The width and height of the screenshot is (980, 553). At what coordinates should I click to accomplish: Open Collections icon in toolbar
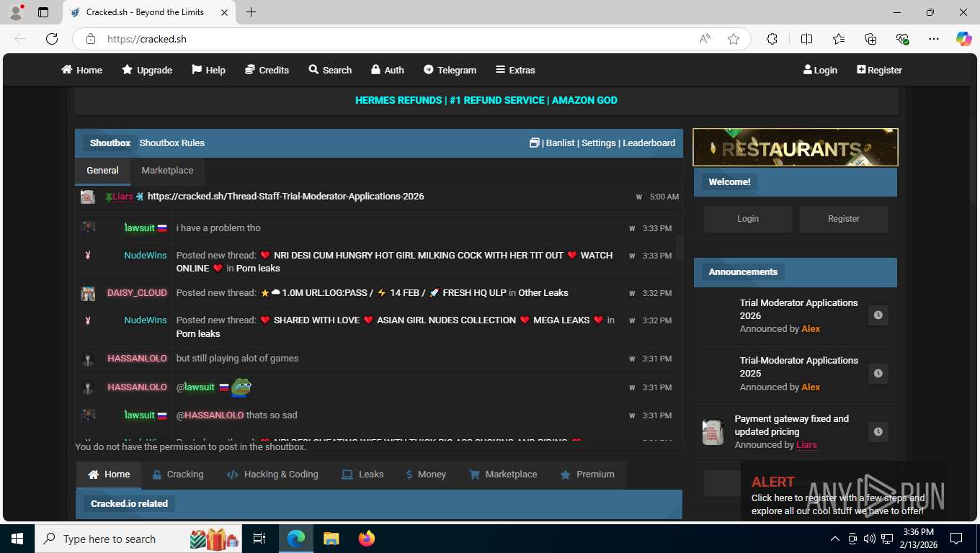[870, 39]
